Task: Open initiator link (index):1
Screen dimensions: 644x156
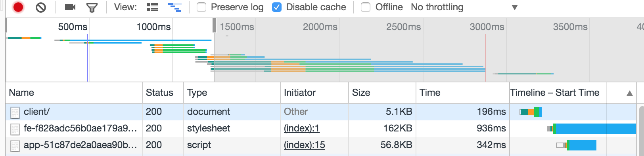Action: point(301,128)
